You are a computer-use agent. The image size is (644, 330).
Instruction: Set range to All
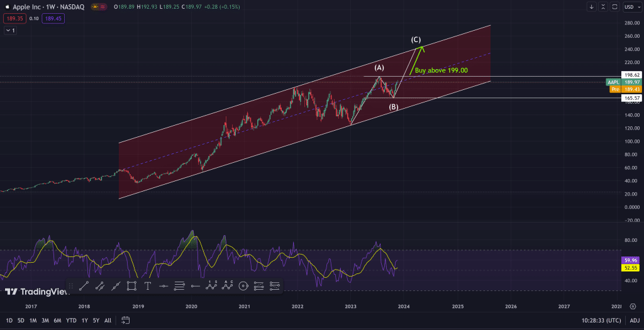tap(108, 320)
